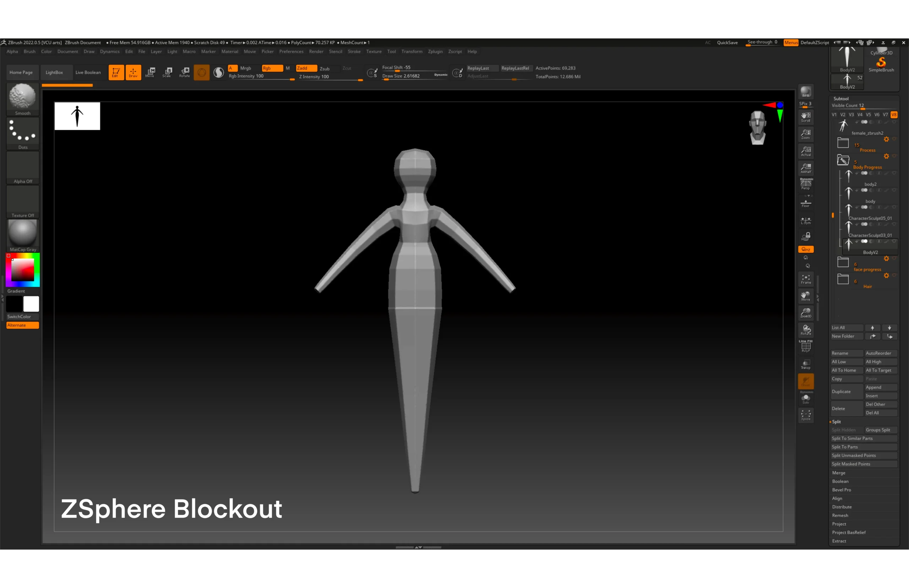Toggle Rgb paint mode
Screen dimensions: 909x588
pos(272,68)
